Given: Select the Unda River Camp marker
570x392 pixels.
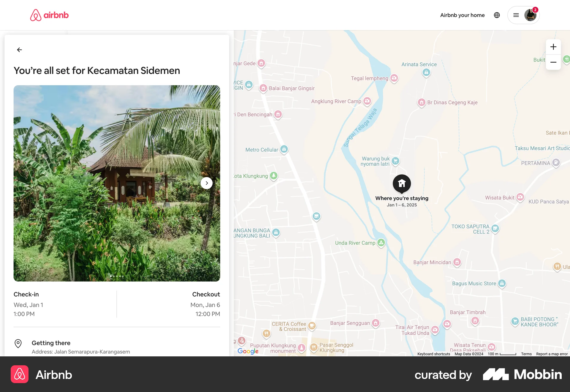Looking at the screenshot, I should (382, 243).
